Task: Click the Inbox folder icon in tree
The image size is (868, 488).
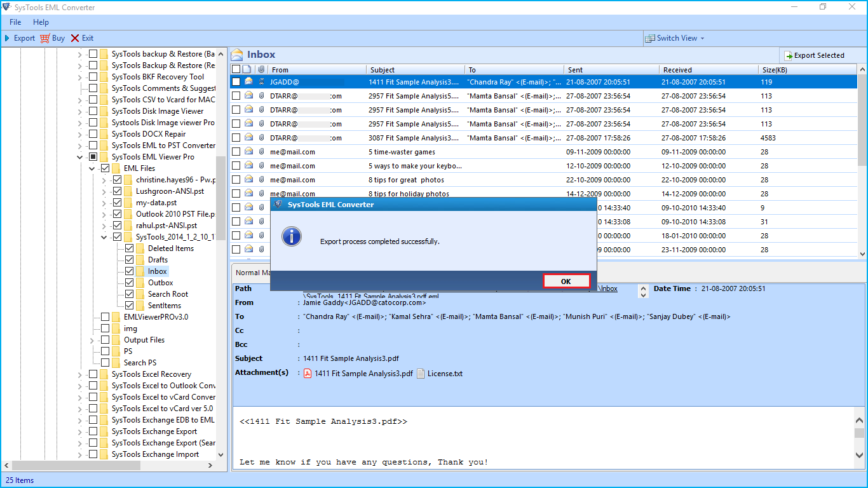Action: [140, 271]
